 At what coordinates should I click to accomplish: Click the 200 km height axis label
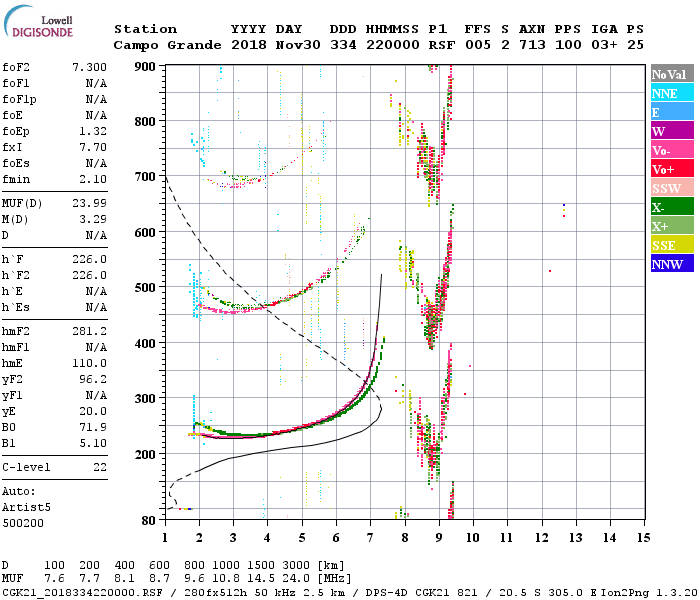coord(145,454)
